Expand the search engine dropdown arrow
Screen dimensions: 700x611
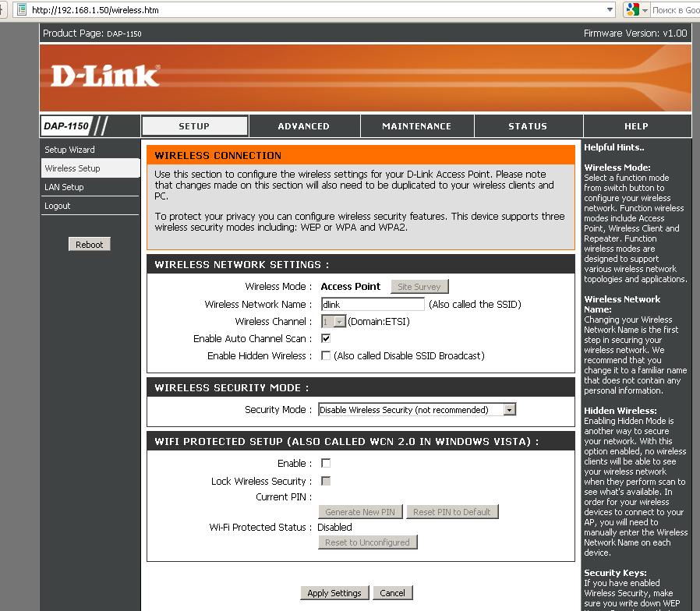(x=644, y=10)
